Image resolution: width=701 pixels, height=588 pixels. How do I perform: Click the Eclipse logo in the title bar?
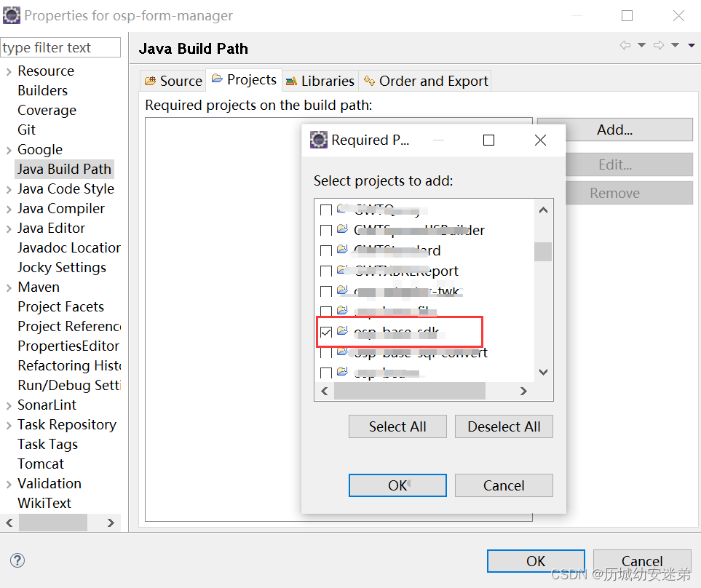(x=12, y=15)
